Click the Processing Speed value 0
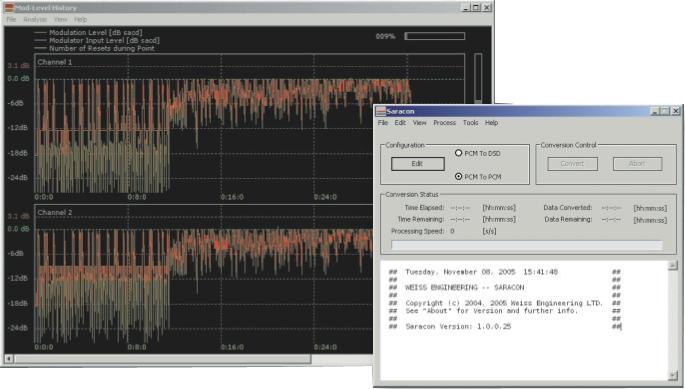This screenshot has height=389, width=685. [x=453, y=231]
